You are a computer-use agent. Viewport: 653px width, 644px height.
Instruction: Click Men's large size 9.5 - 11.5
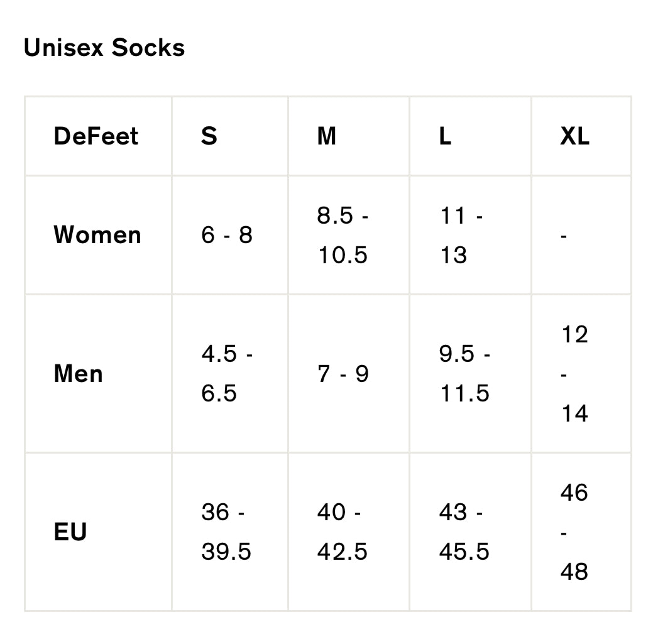[464, 373]
